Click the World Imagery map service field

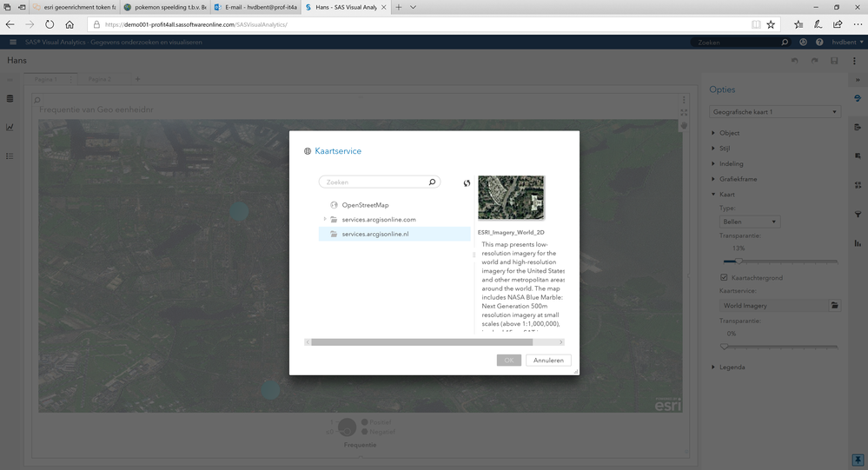tap(774, 306)
